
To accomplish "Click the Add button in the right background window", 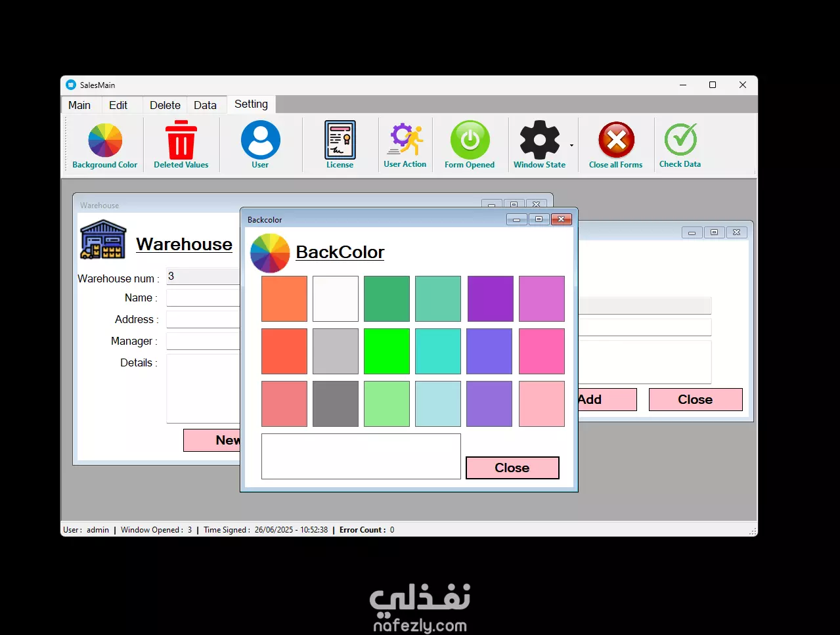I will (608, 399).
